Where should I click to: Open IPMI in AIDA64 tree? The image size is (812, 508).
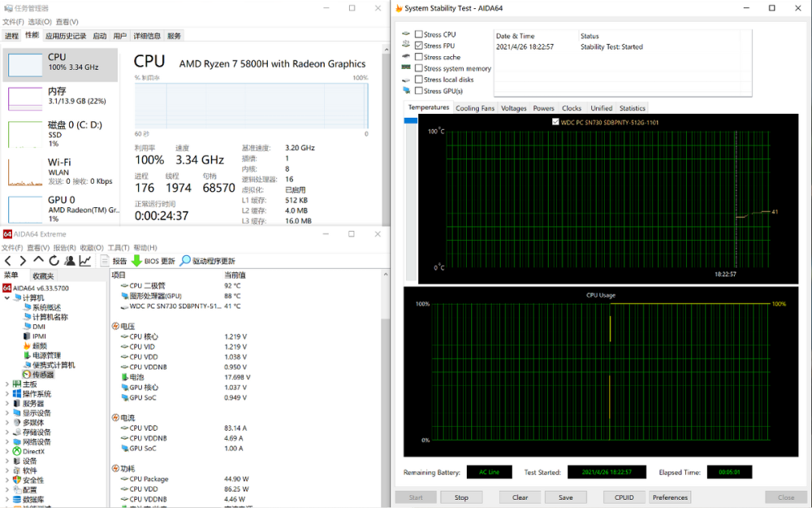39,336
